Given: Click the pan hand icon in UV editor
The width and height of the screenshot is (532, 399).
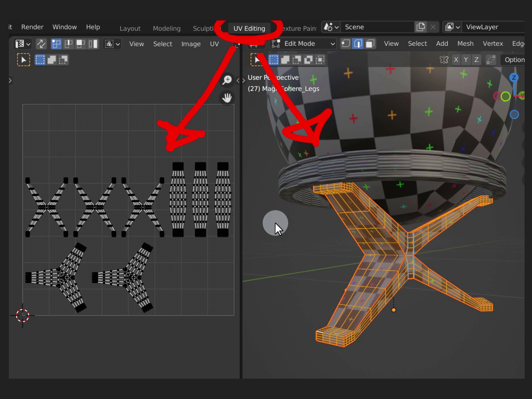Looking at the screenshot, I should [x=227, y=98].
